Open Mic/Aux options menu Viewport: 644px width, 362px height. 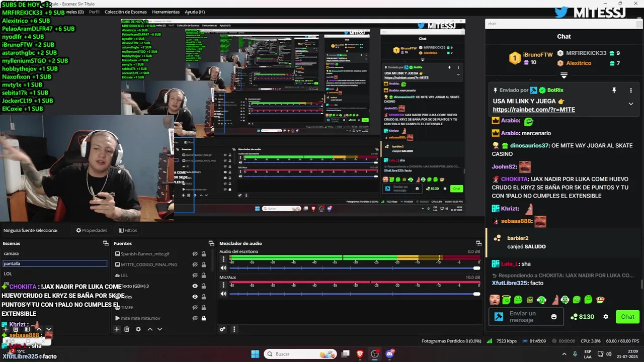pyautogui.click(x=224, y=286)
